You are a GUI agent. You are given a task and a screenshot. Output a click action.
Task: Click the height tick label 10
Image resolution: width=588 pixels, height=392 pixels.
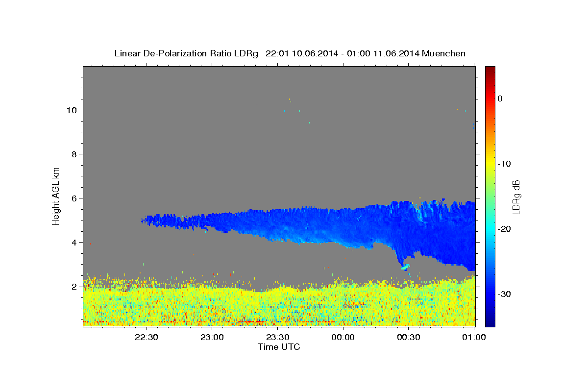(x=72, y=110)
